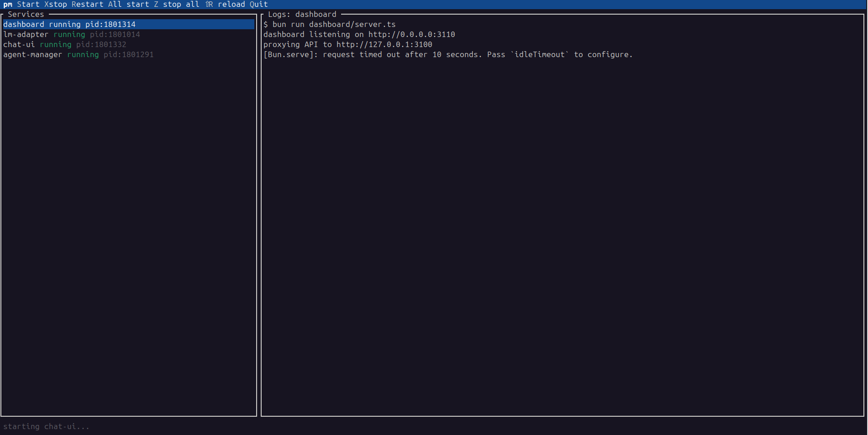Open the http://127.0.0.1:3100 URL in the log
Screen dimensions: 868x435
(384, 44)
